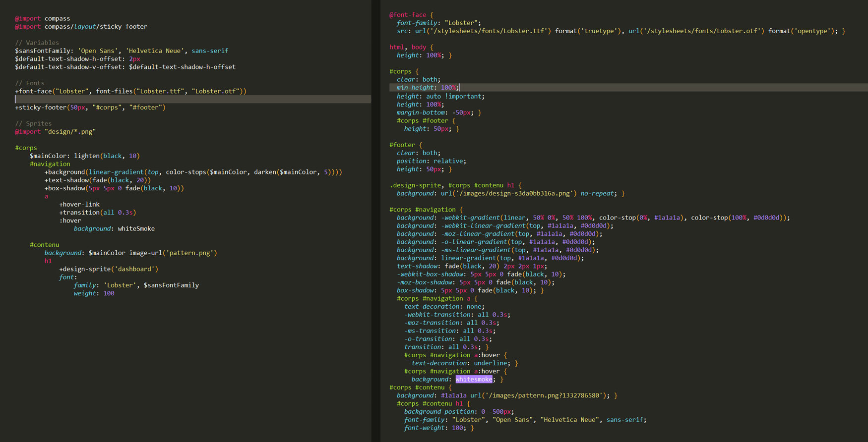Click '-o-transition: all 0.3s;' line

click(x=448, y=339)
